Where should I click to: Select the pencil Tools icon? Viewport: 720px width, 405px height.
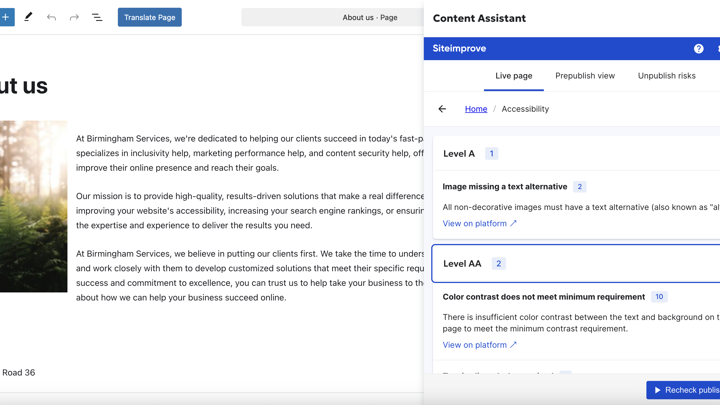(28, 17)
